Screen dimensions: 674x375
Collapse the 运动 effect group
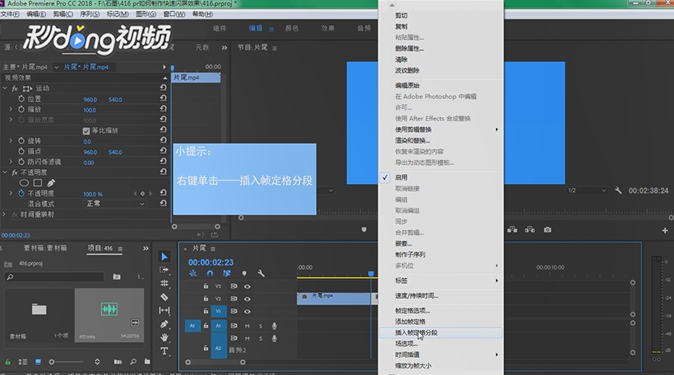(5, 88)
